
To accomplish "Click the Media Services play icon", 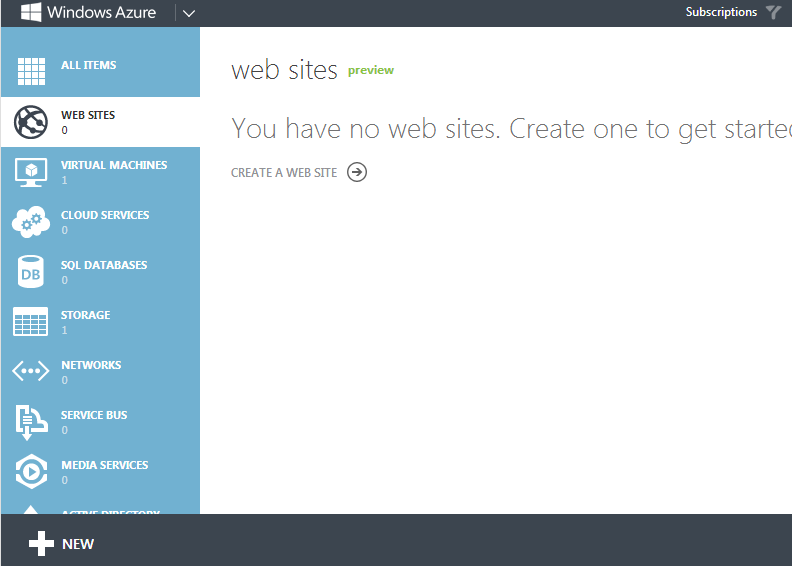I will [x=31, y=471].
